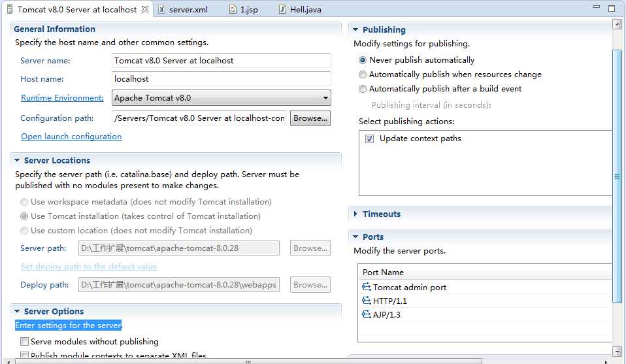Select the AJP/1.3 port row

[x=485, y=314]
